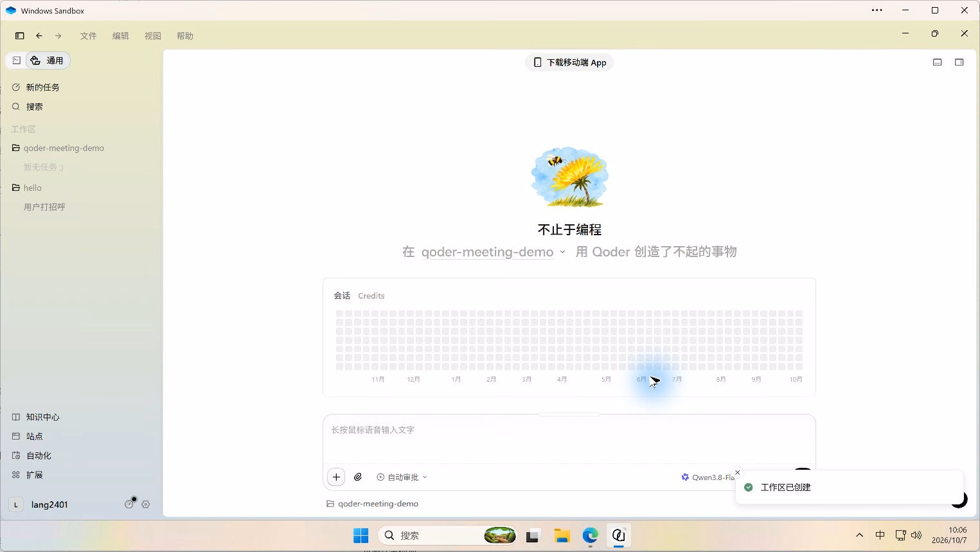
Task: Toggle the sidebar panel icon in the menu bar
Action: [x=19, y=36]
